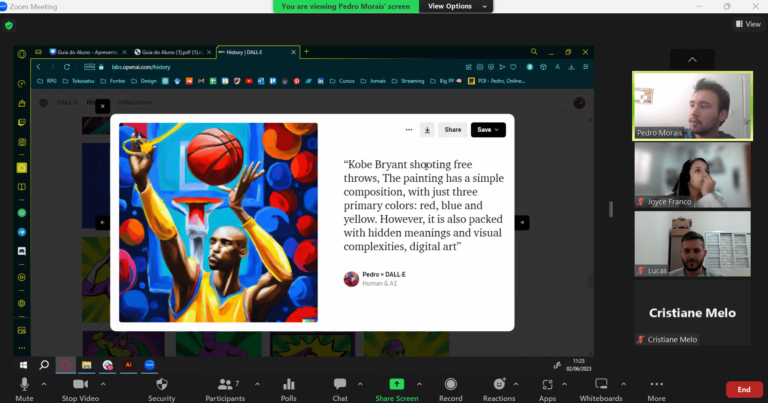Select Joyce Franco video thumbnail
Viewport: 768px width, 403px height.
[x=693, y=175]
